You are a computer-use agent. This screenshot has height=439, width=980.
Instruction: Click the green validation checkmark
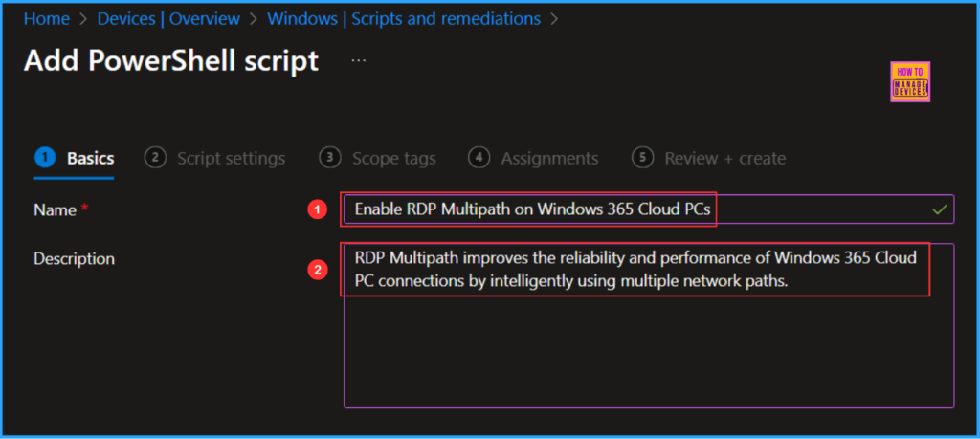[x=939, y=209]
